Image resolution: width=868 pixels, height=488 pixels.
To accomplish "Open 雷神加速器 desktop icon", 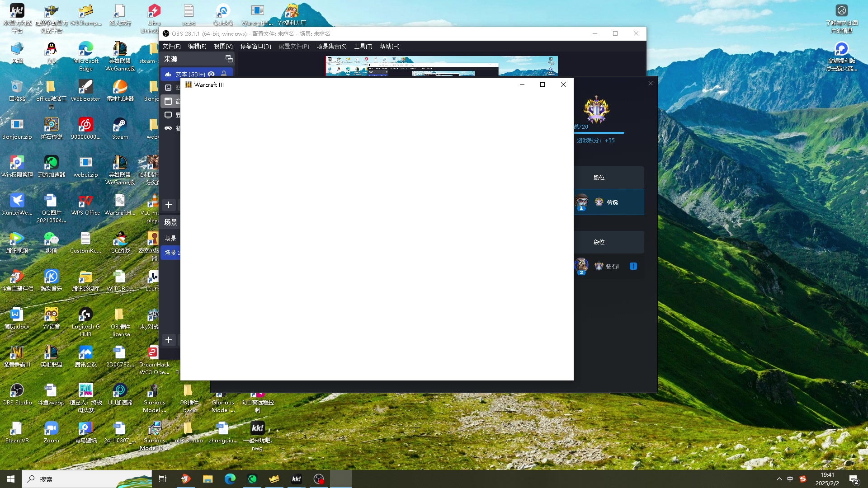I will pos(120,91).
